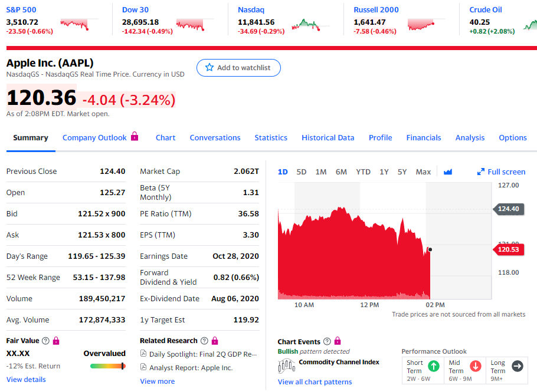Open the Nasdaq index link

point(251,10)
